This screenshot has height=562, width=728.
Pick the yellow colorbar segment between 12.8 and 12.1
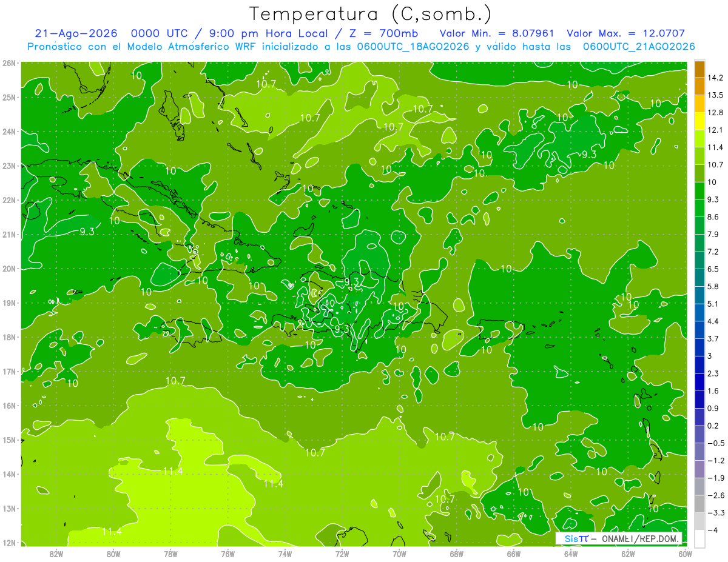pos(699,121)
